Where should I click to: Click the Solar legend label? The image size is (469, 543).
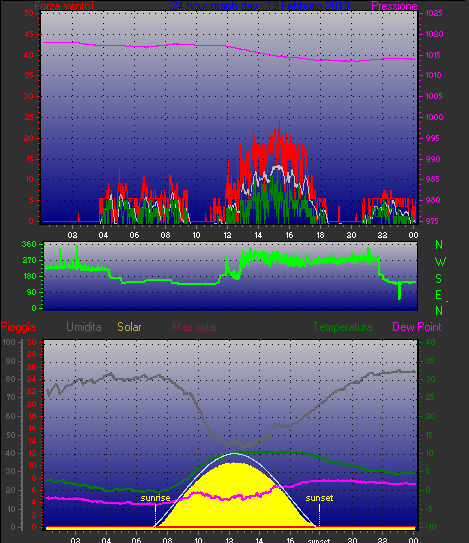[129, 327]
